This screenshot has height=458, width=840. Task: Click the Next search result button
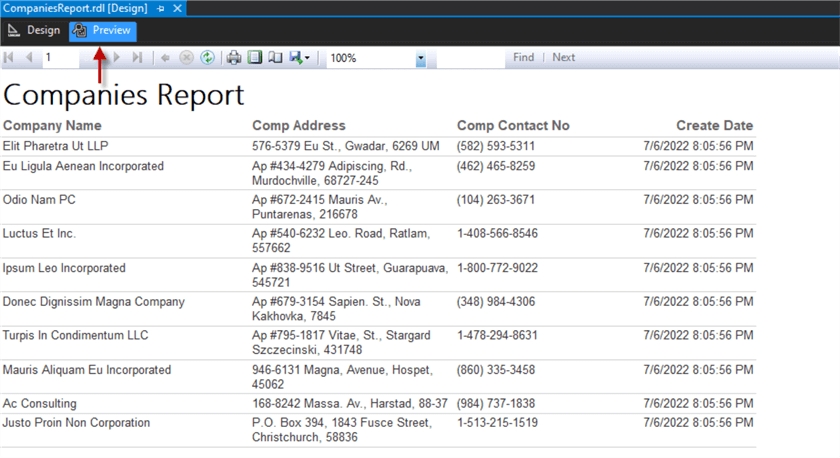pyautogui.click(x=564, y=57)
